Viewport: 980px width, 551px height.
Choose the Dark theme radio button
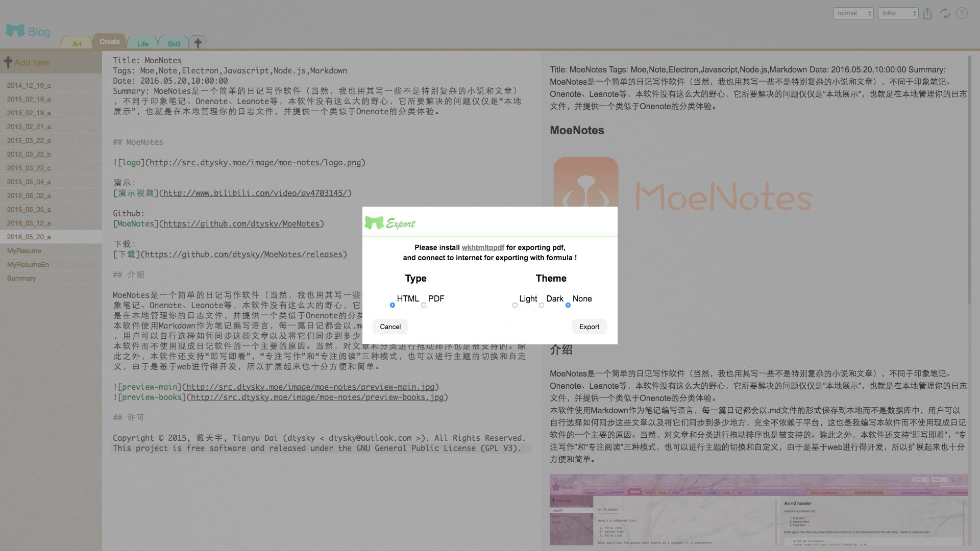[542, 305]
